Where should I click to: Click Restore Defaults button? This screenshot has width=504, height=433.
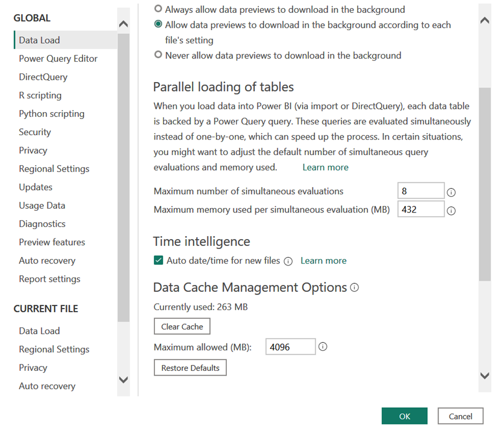190,368
